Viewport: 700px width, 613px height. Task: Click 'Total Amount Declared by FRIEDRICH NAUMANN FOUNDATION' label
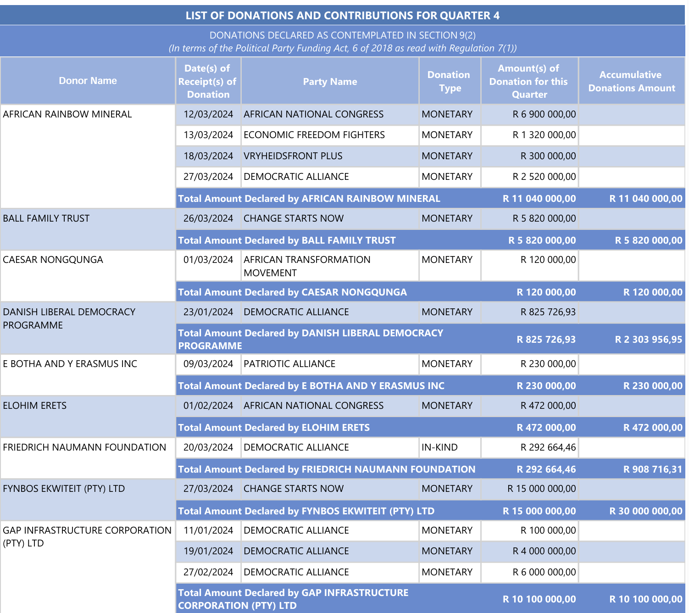click(x=327, y=469)
